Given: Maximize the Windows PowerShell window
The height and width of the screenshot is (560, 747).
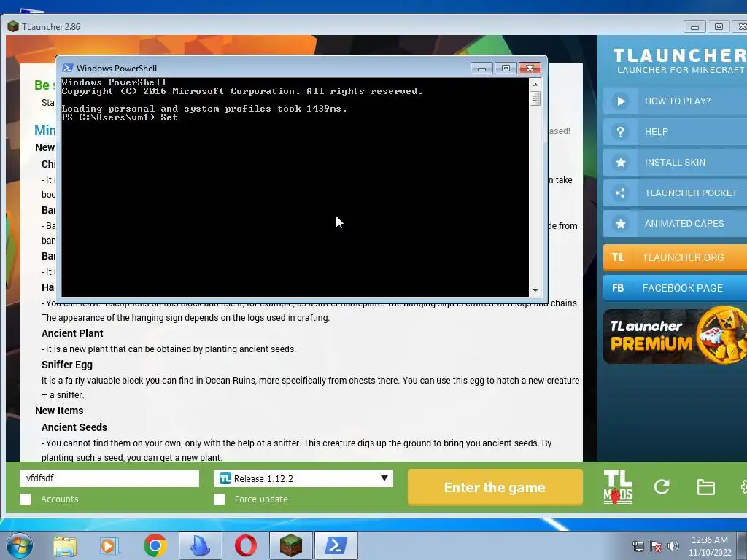Looking at the screenshot, I should tap(506, 68).
